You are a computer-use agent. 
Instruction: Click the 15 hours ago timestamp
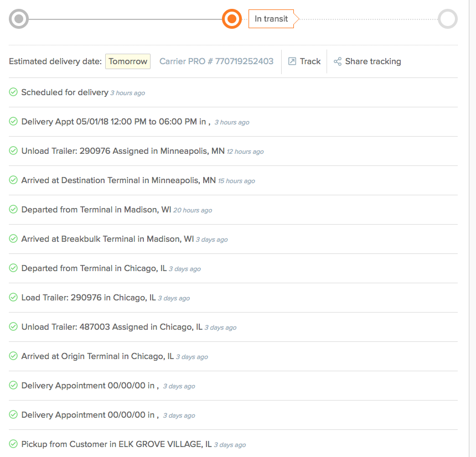pos(236,181)
